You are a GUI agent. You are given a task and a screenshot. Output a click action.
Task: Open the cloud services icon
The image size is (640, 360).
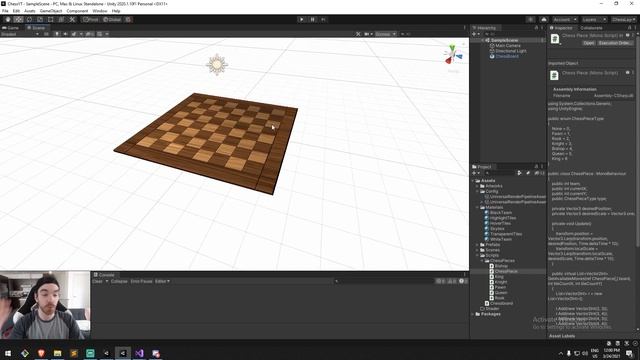[544, 19]
